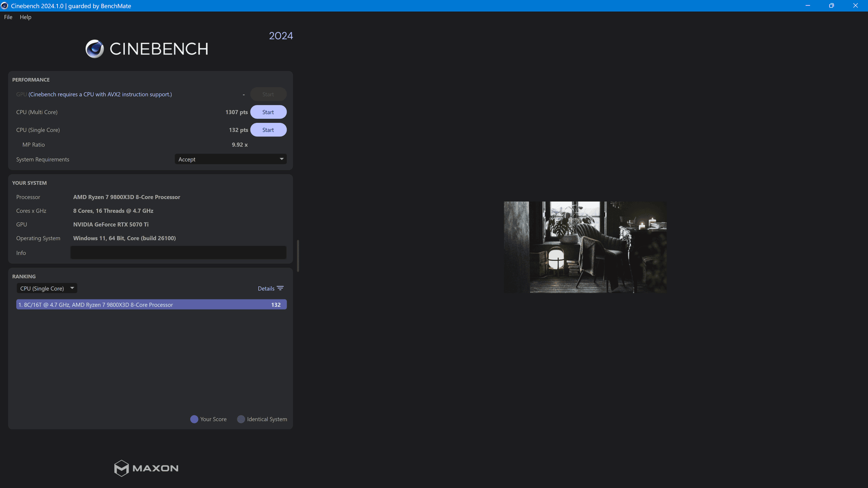
Task: Click the left panel vertical scrollbar
Action: (x=298, y=256)
